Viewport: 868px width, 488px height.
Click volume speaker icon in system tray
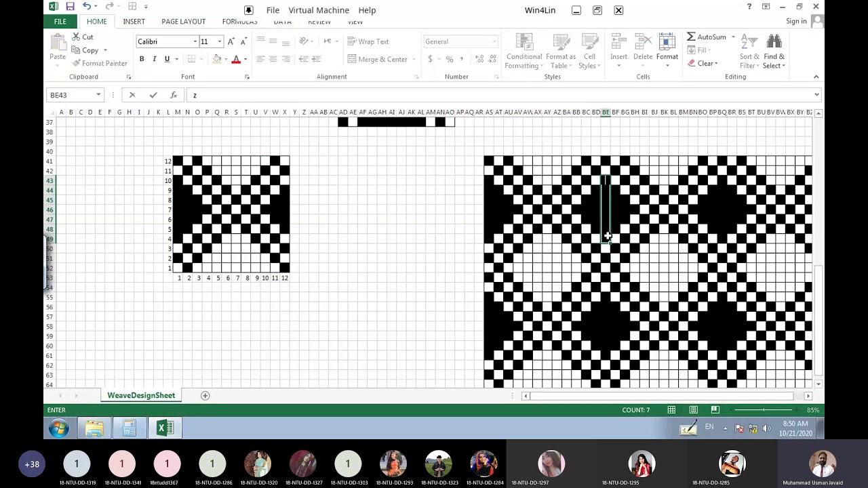click(767, 428)
